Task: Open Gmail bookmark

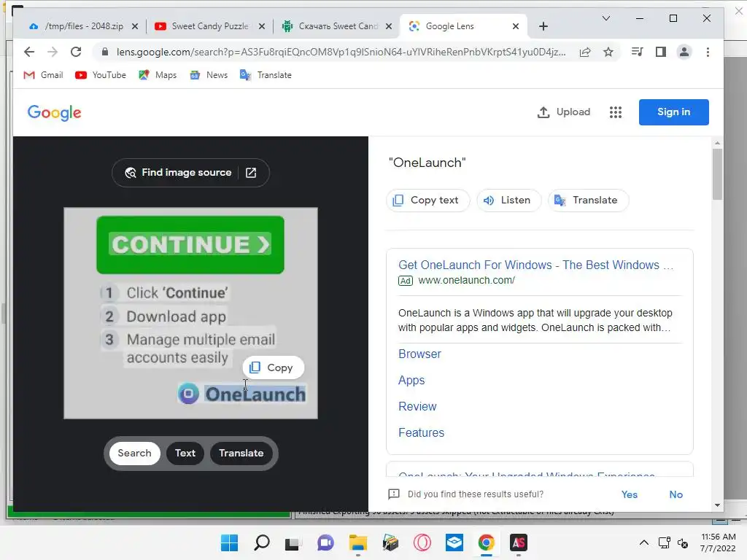Action: [43, 75]
